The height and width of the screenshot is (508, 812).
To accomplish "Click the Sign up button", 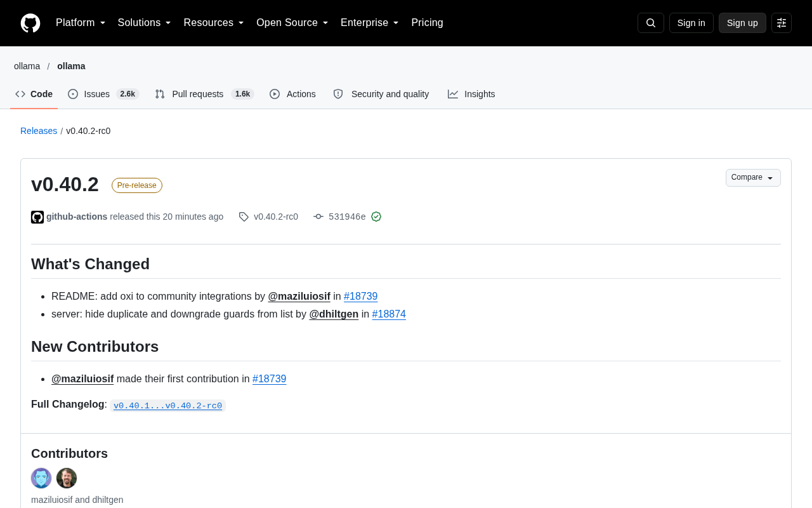I will 742,23.
